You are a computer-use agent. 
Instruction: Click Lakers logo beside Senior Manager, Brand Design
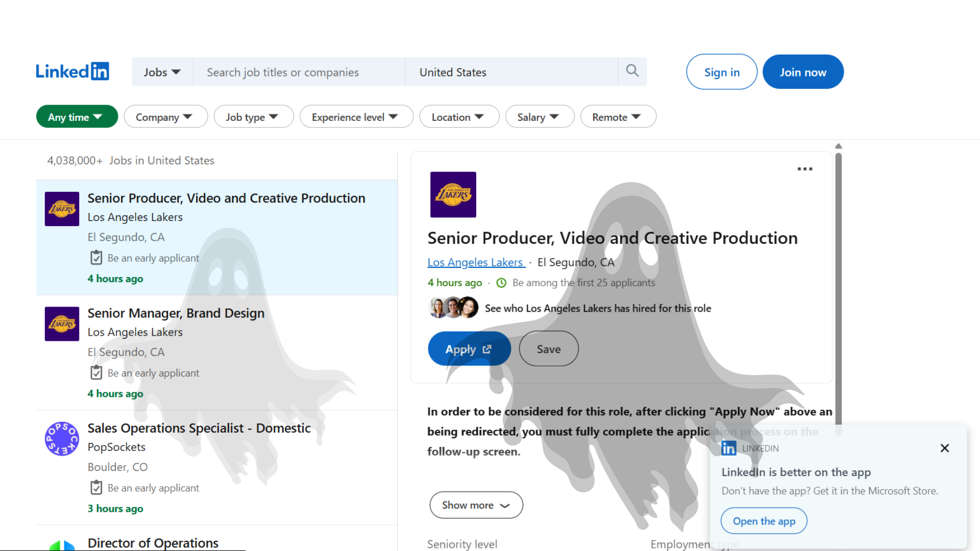pyautogui.click(x=62, y=323)
